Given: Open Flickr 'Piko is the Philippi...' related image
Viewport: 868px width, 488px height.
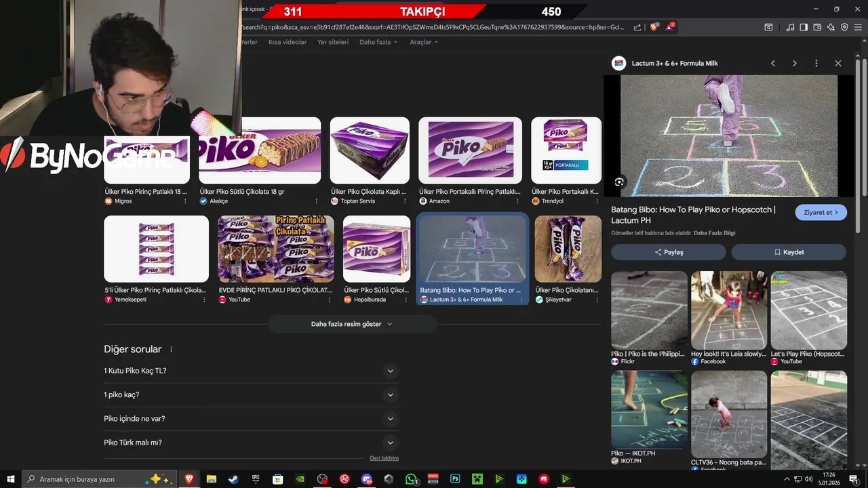Looking at the screenshot, I should click(x=649, y=310).
